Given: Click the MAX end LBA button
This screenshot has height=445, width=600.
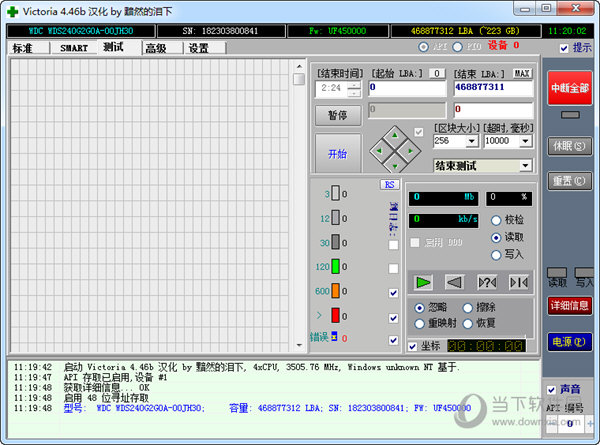Looking at the screenshot, I should [x=522, y=73].
